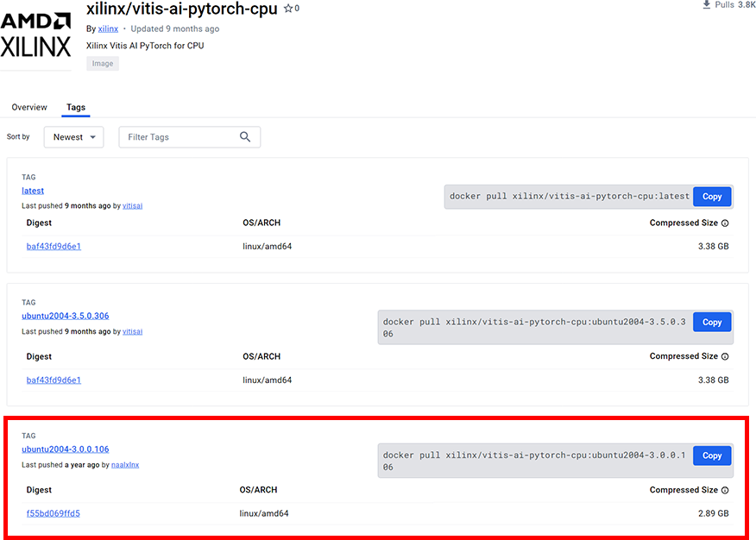
Task: Switch to the Overview tab
Action: tap(29, 107)
